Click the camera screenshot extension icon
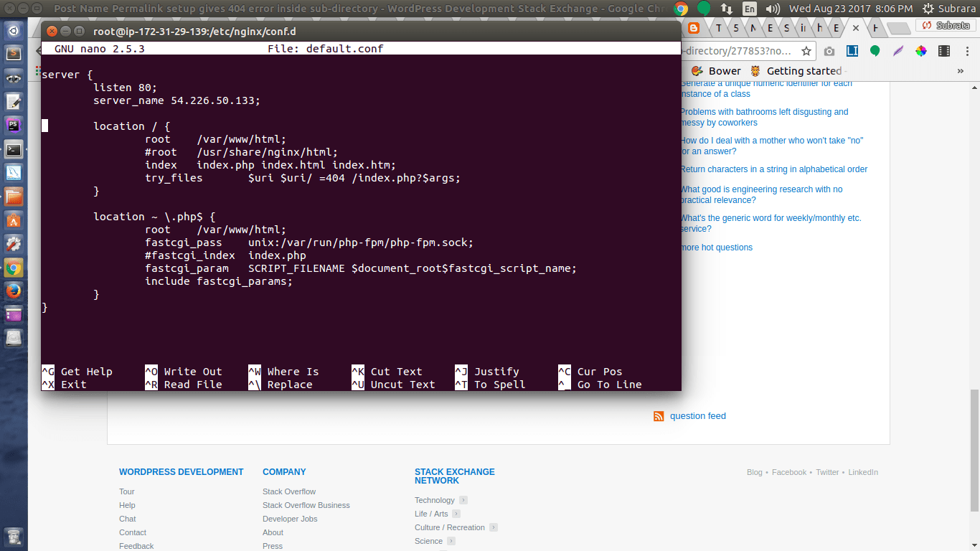Image resolution: width=980 pixels, height=551 pixels. pyautogui.click(x=829, y=51)
